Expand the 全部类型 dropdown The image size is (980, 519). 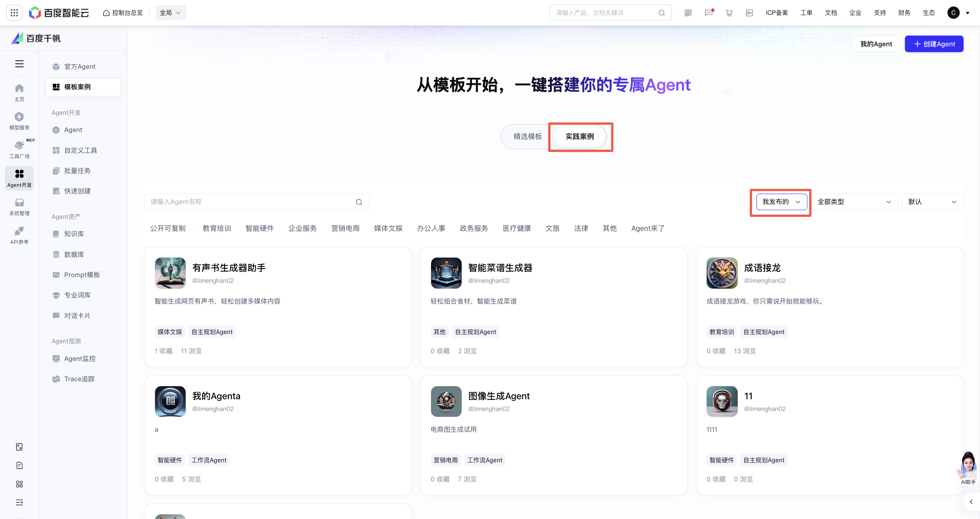tap(856, 202)
